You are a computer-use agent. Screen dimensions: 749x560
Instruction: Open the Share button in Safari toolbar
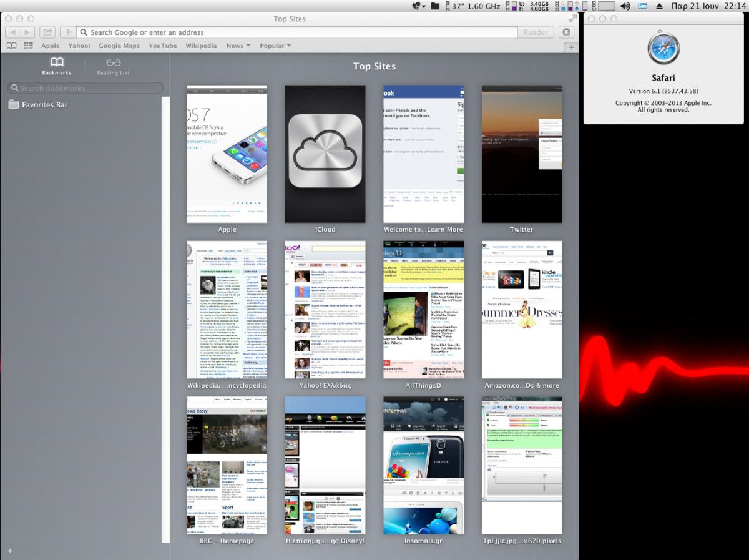click(x=47, y=32)
